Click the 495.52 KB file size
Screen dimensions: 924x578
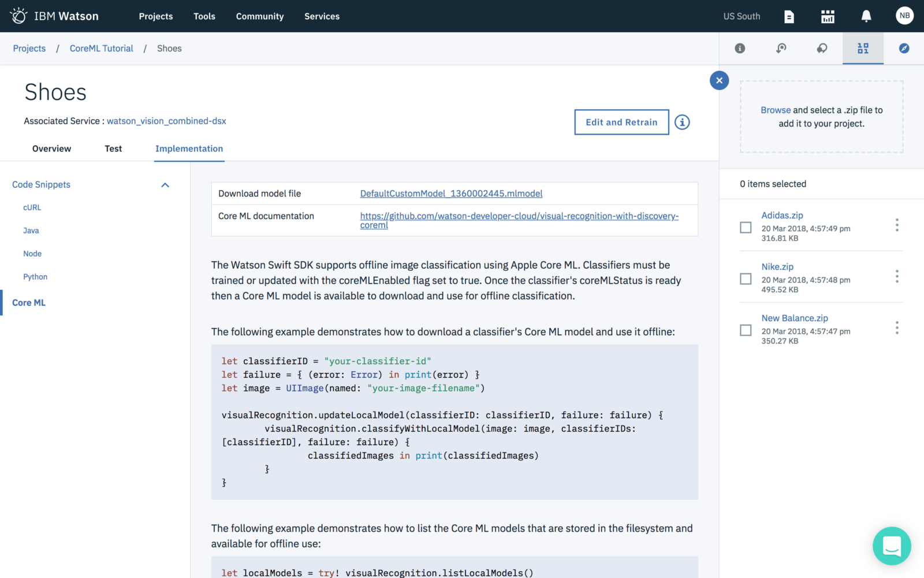(780, 290)
